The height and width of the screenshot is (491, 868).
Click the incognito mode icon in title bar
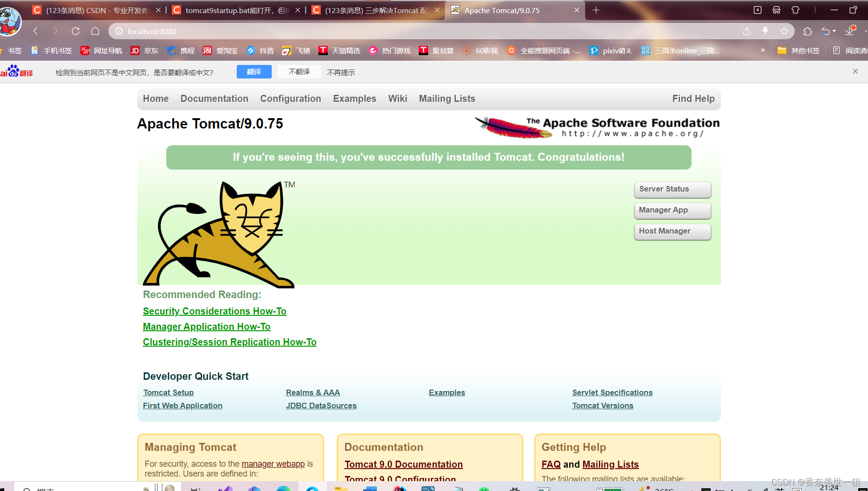(776, 10)
